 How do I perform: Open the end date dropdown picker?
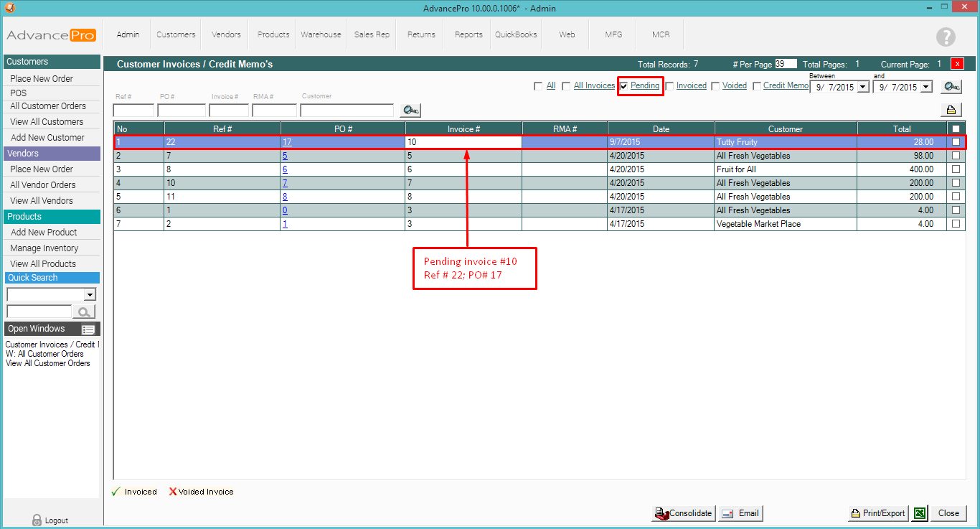(925, 87)
